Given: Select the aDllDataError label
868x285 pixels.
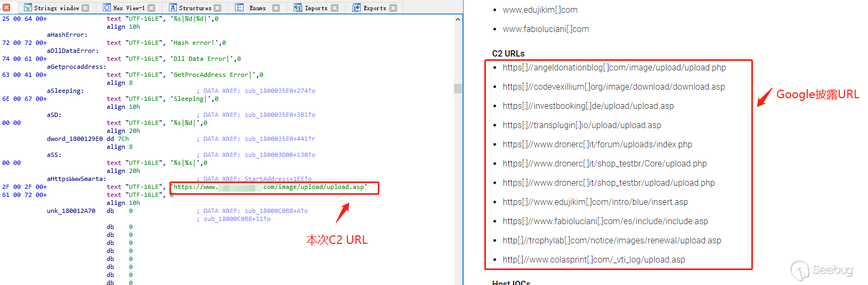Looking at the screenshot, I should [72, 51].
